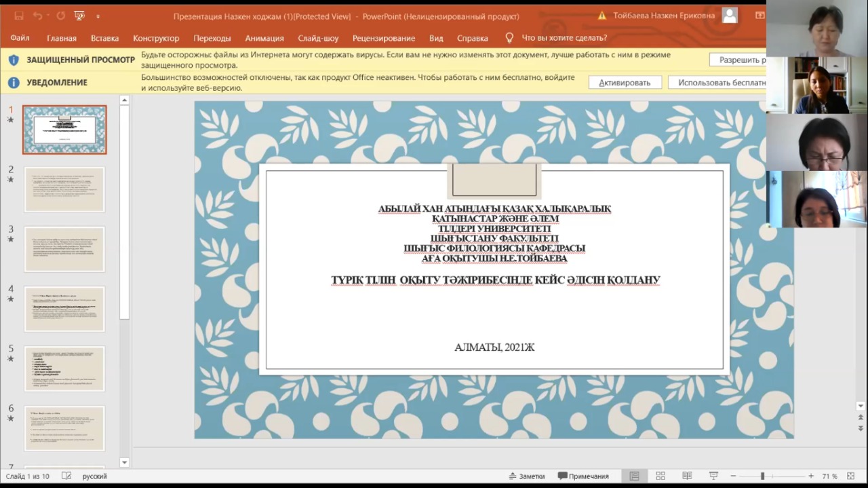Select slide 3 thumbnail in the panel
The width and height of the screenshot is (868, 488).
[64, 249]
